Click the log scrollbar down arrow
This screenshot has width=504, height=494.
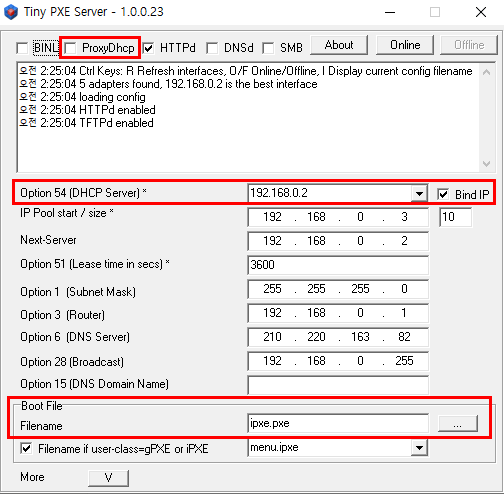(486, 164)
